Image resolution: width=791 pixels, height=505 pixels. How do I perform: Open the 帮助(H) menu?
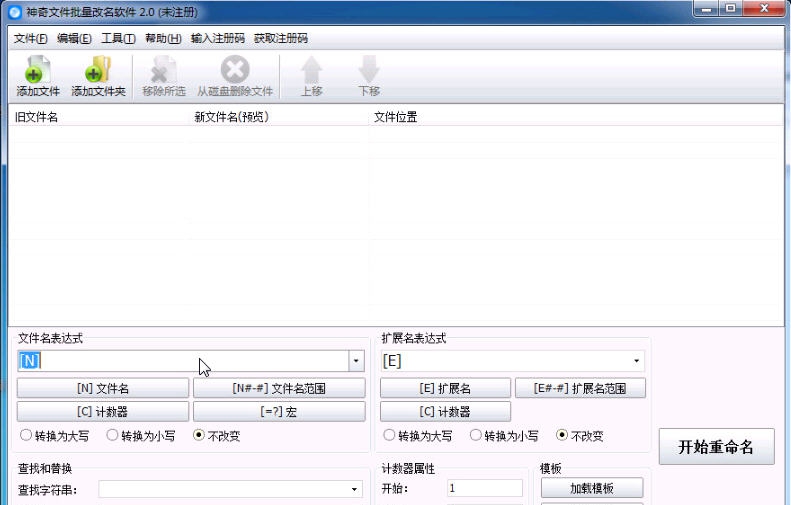tap(163, 38)
